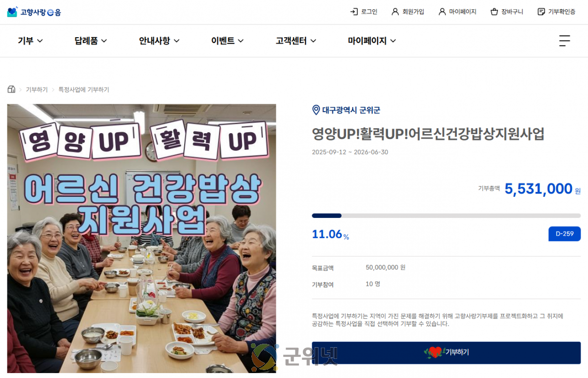Click the 기부하기 donate button
The image size is (588, 378).
[x=446, y=353]
